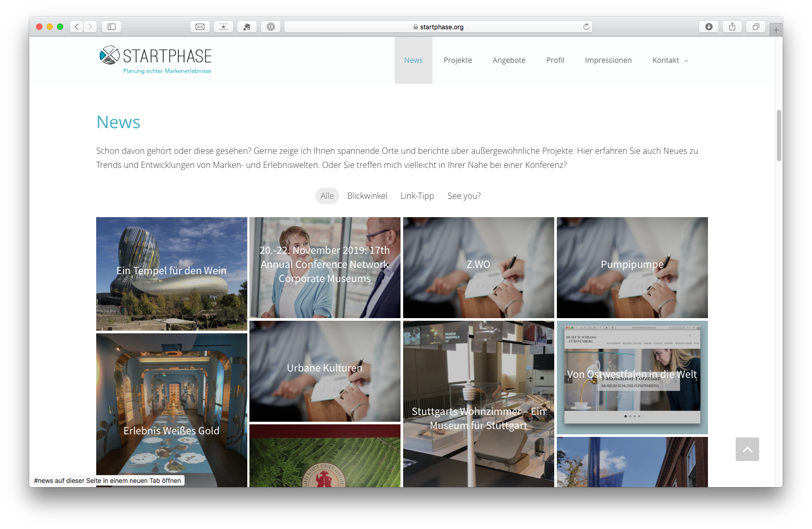The image size is (812, 529).
Task: Select the Alle filter pill
Action: click(x=327, y=196)
